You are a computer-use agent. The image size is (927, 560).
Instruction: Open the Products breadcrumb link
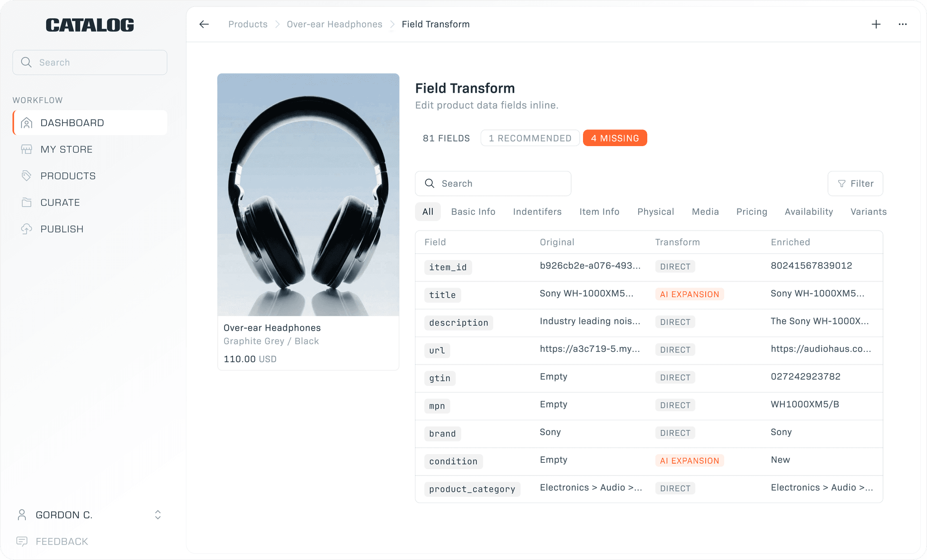[x=248, y=24]
